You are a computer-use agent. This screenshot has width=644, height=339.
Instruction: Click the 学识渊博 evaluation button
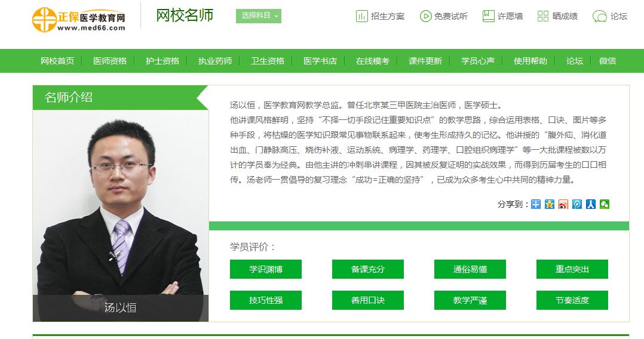[266, 269]
